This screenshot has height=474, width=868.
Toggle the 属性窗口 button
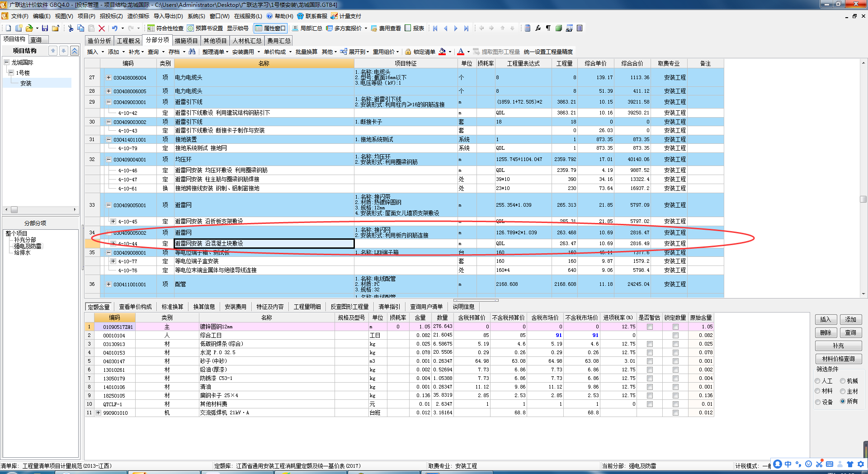pyautogui.click(x=270, y=28)
